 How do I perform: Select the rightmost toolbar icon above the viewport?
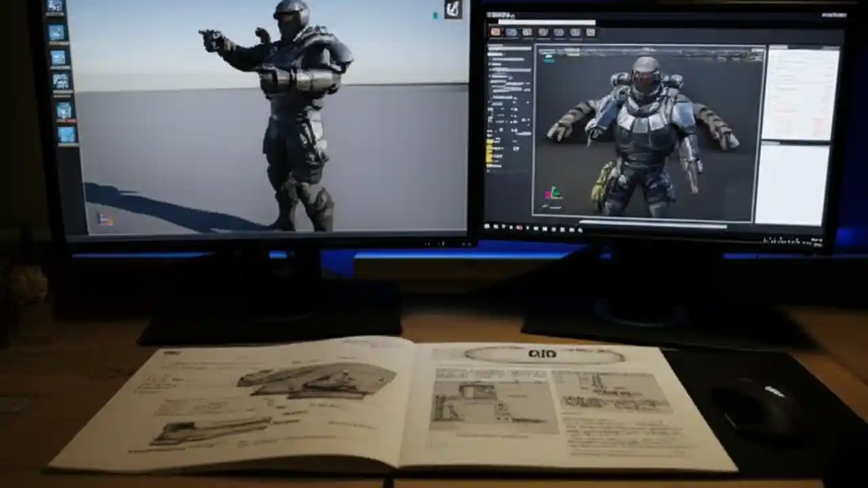(x=591, y=32)
